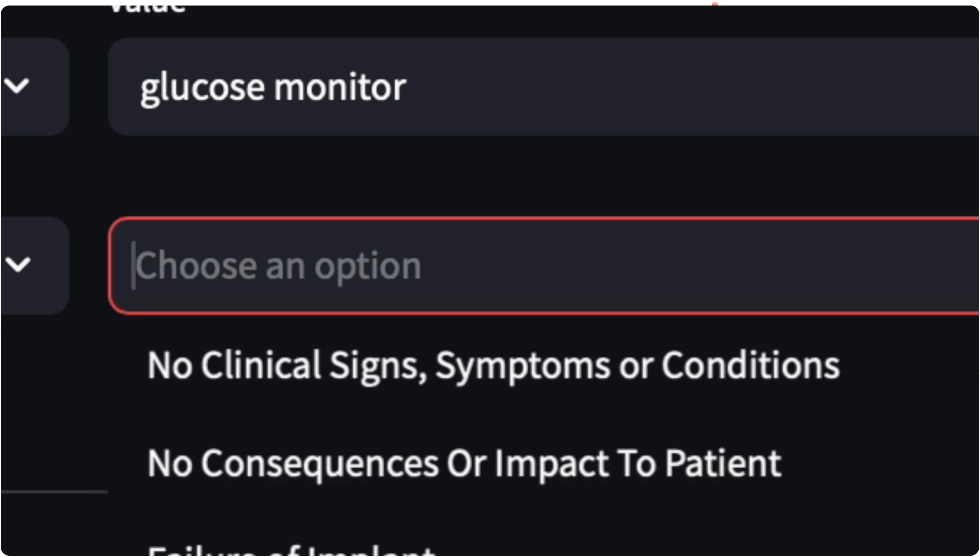The image size is (980, 557).
Task: Click empty area right of Choose an option text
Action: click(701, 266)
